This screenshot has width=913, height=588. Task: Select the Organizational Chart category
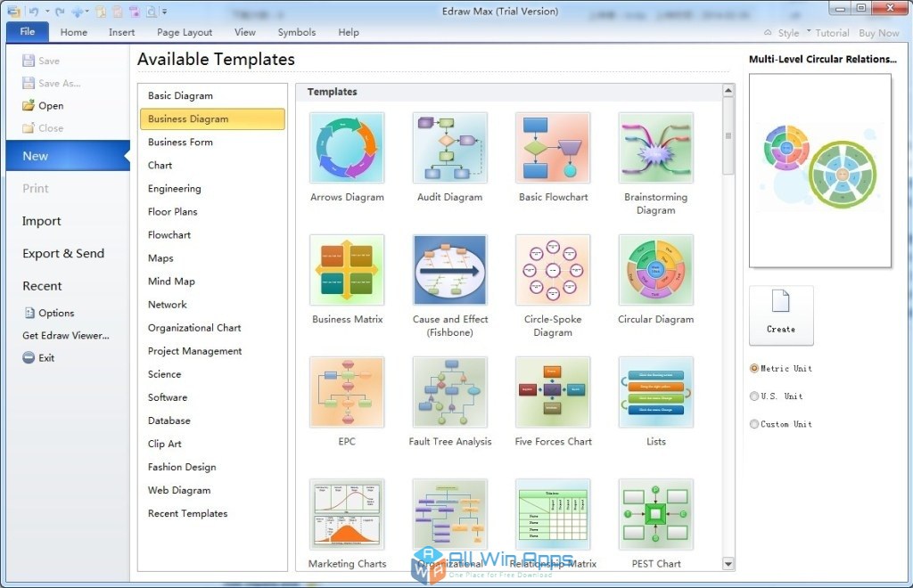[x=212, y=328]
